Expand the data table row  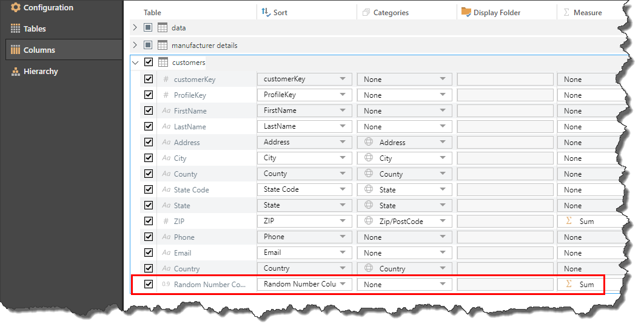[135, 28]
